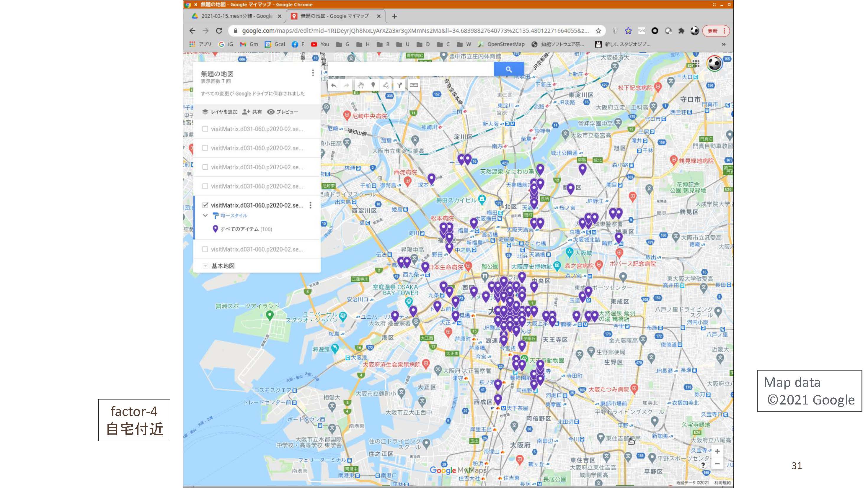Open the OpenStreetMap bookmark

(x=501, y=44)
